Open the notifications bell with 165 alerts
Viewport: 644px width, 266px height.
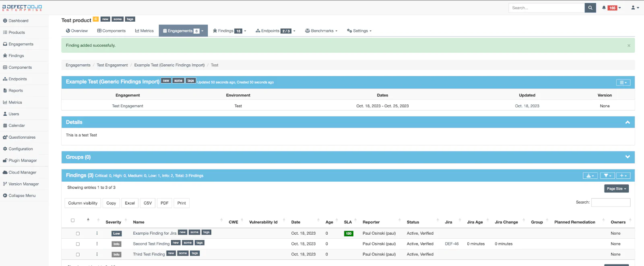coord(611,8)
